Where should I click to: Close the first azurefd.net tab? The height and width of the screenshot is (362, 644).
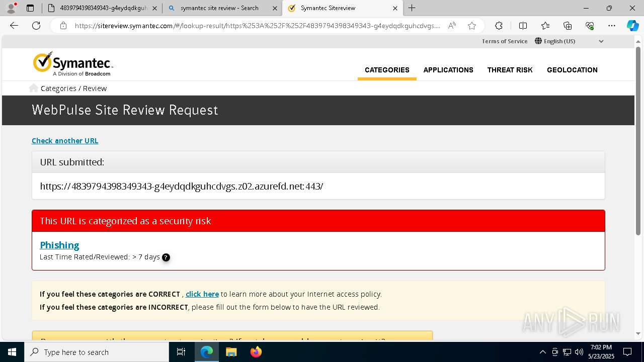click(x=154, y=8)
